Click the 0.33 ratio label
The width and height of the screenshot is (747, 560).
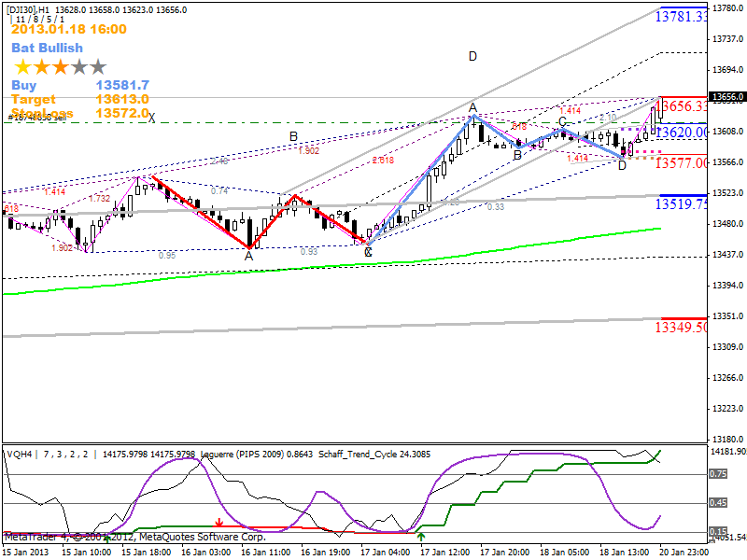(496, 206)
